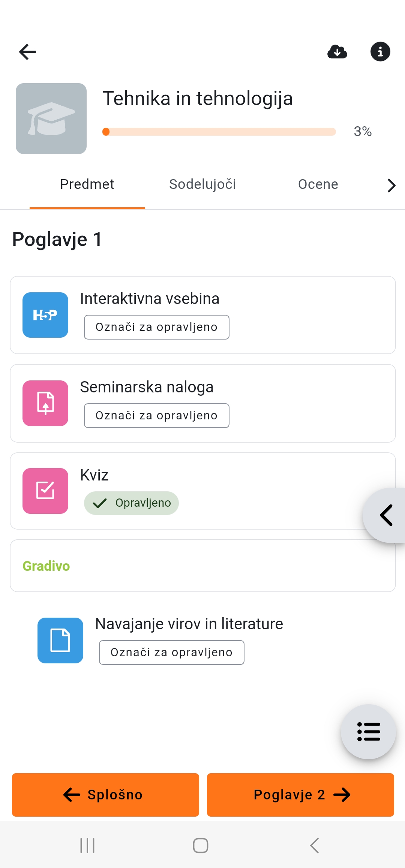Tap the H5P Interaktivna vsebina icon
Viewport: 405px width, 868px height.
pyautogui.click(x=45, y=315)
